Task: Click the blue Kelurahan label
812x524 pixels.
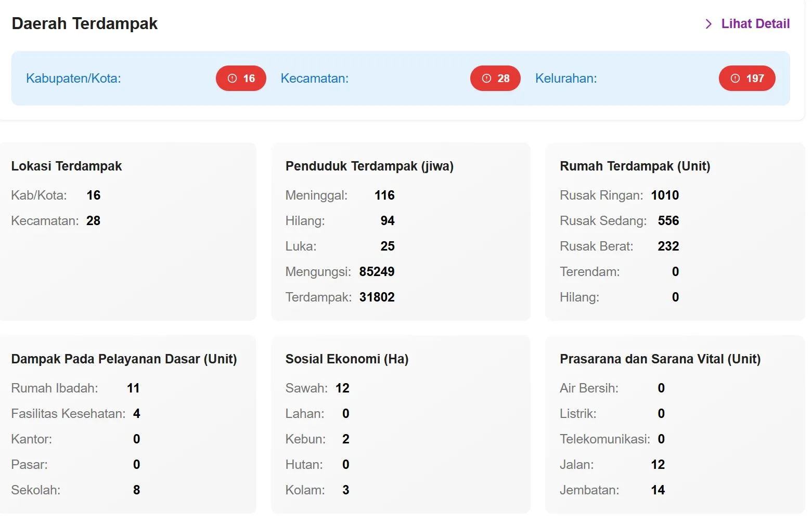Action: [566, 78]
